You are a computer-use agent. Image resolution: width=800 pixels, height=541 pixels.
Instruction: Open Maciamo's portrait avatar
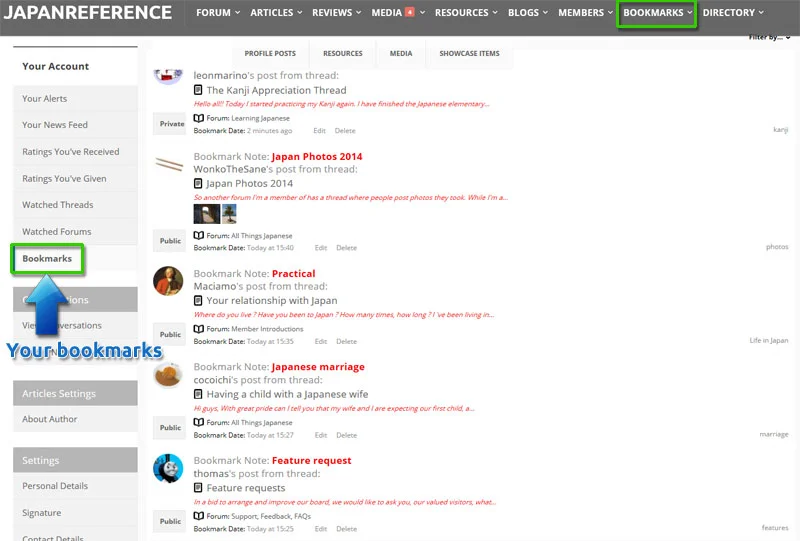pos(168,281)
